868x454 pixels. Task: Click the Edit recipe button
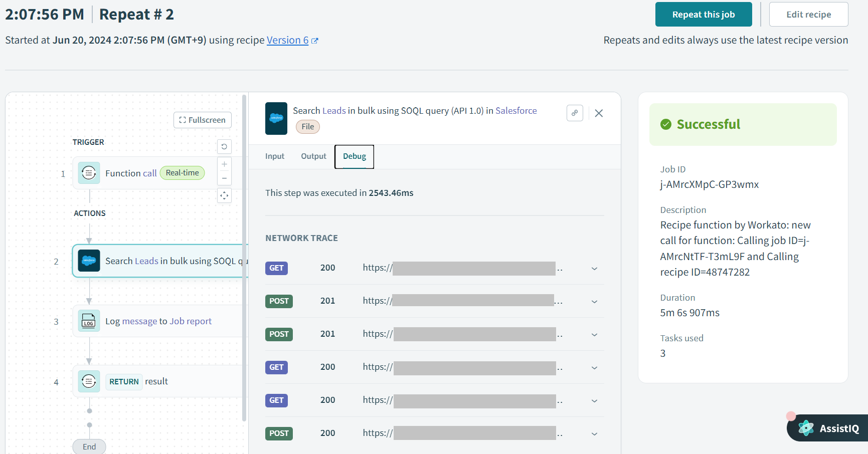coord(808,15)
